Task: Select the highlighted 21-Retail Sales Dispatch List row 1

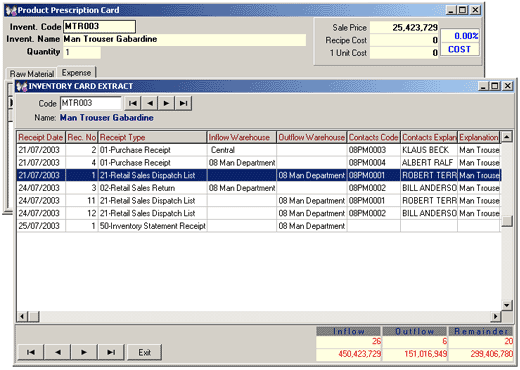Action: (259, 175)
